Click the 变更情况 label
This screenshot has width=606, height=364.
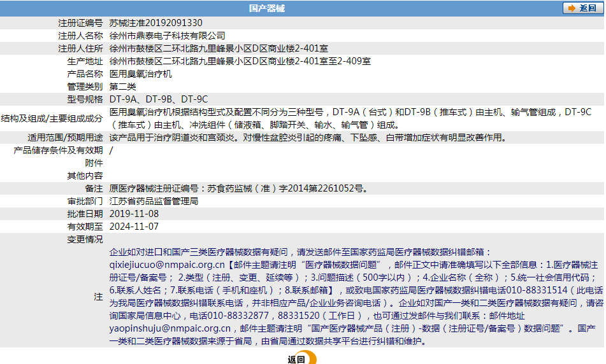click(x=85, y=239)
